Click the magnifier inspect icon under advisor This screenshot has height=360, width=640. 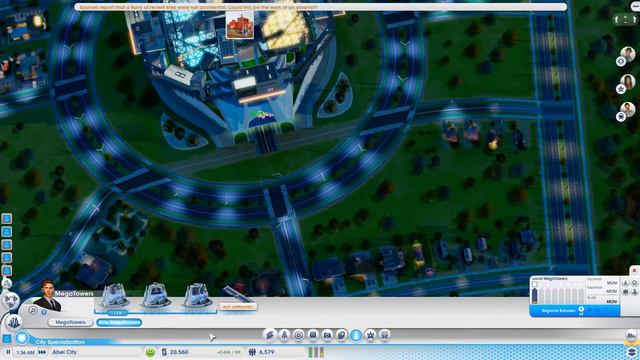[x=33, y=311]
